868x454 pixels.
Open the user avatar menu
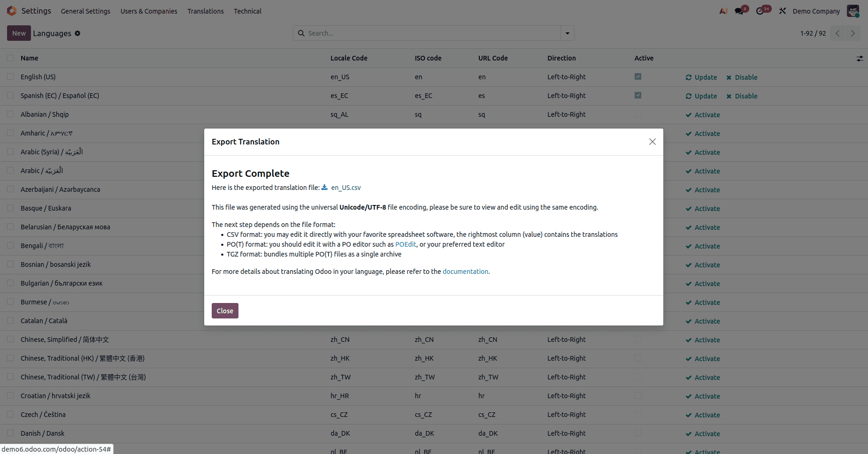click(x=853, y=10)
